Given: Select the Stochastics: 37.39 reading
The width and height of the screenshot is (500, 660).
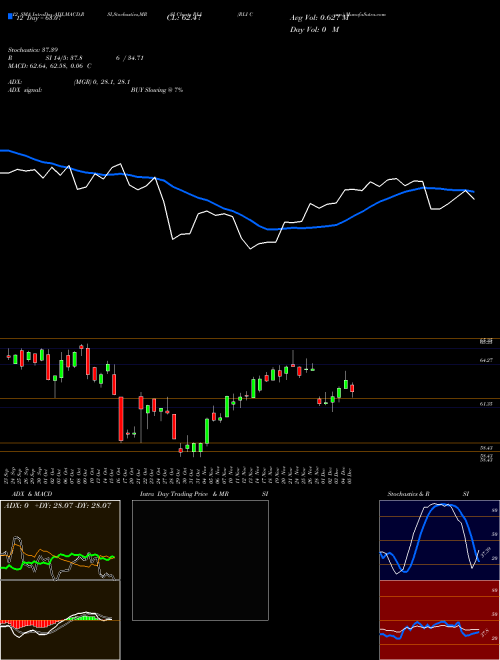Looking at the screenshot, I should (x=32, y=50).
